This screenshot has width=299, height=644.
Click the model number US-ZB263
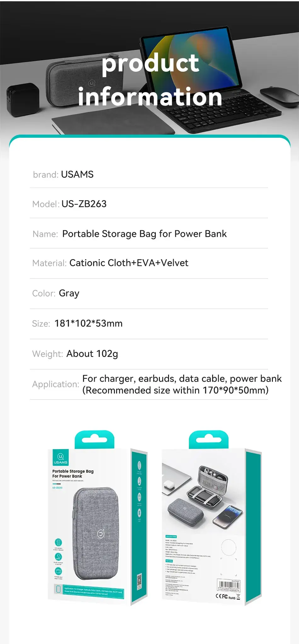coord(84,204)
